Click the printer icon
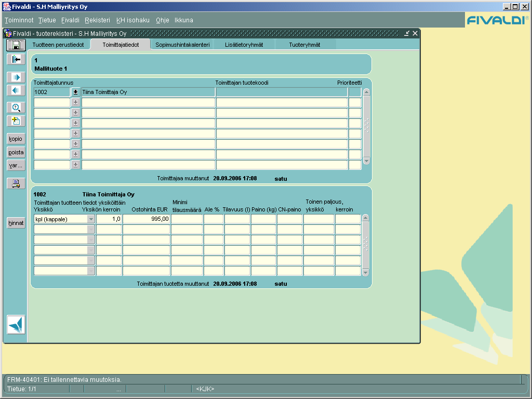The height and width of the screenshot is (399, 532). (x=16, y=183)
